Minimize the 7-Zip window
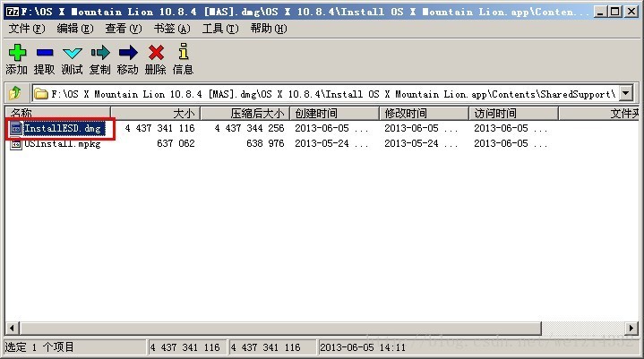The image size is (644, 359). pyautogui.click(x=600, y=12)
